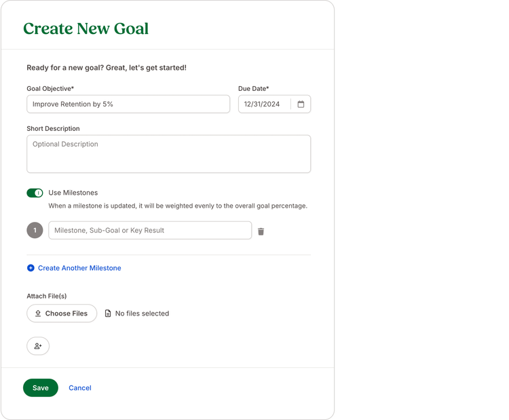Focus the Goal Objective text field
This screenshot has width=509, height=420.
pyautogui.click(x=128, y=104)
